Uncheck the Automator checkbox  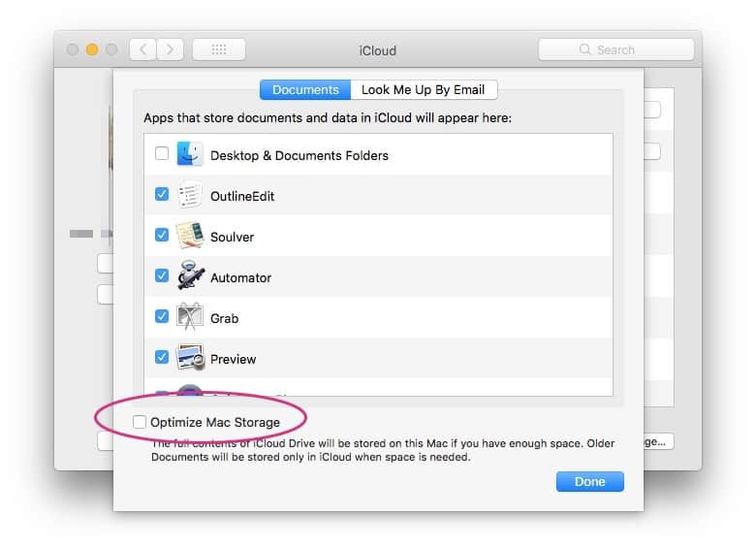[x=162, y=276]
